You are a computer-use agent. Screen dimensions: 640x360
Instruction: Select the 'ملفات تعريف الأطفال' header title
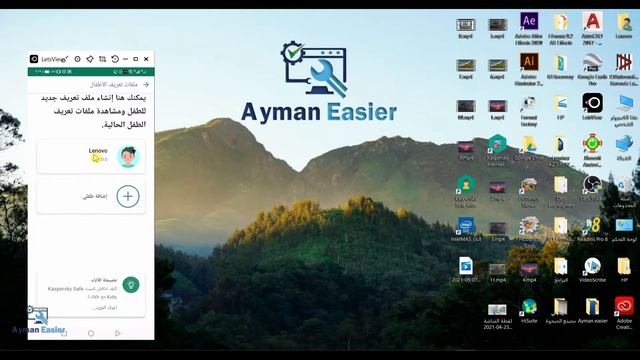point(114,84)
